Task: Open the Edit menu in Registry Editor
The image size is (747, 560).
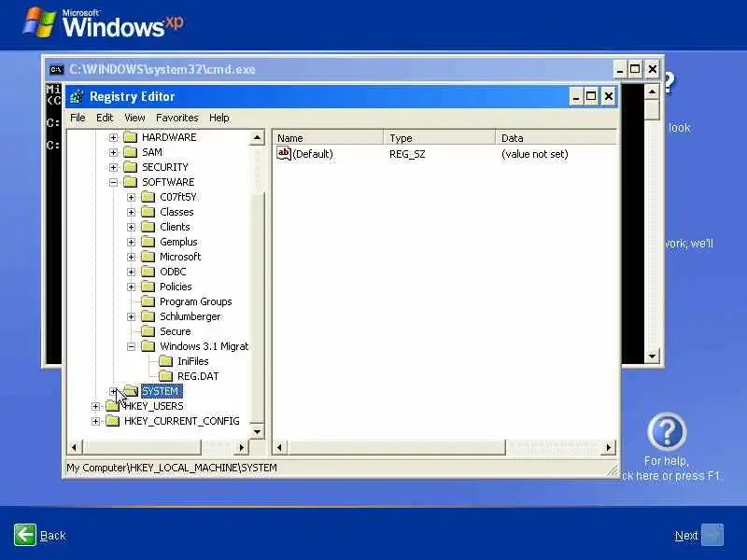Action: coord(105,118)
